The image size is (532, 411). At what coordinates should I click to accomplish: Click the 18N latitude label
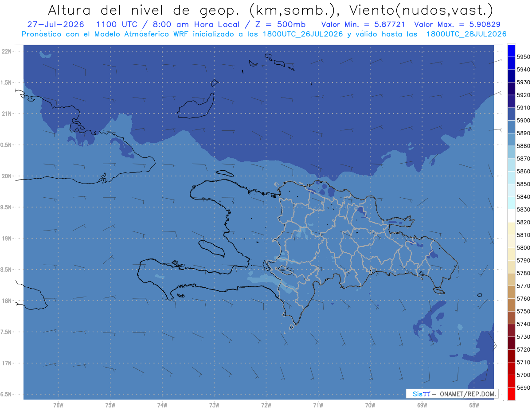pos(7,301)
